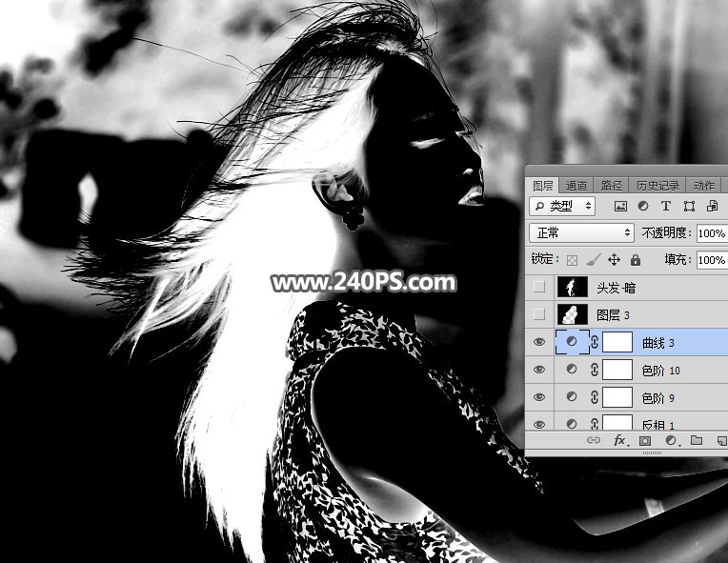This screenshot has width=728, height=563.
Task: Switch to the 图层 (Layers) tab
Action: point(542,186)
